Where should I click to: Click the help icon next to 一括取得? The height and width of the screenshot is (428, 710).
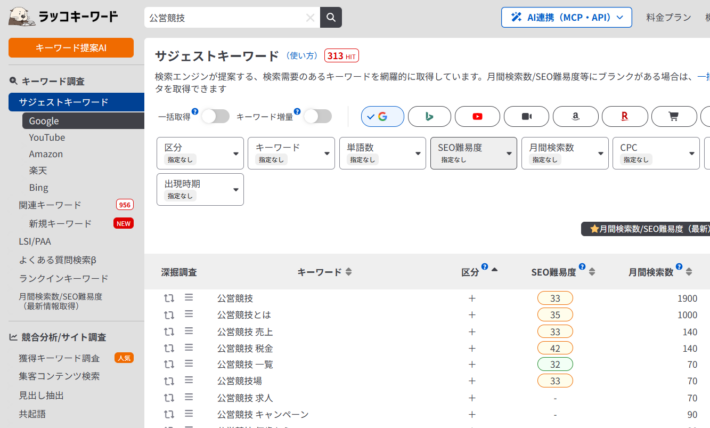point(195,111)
